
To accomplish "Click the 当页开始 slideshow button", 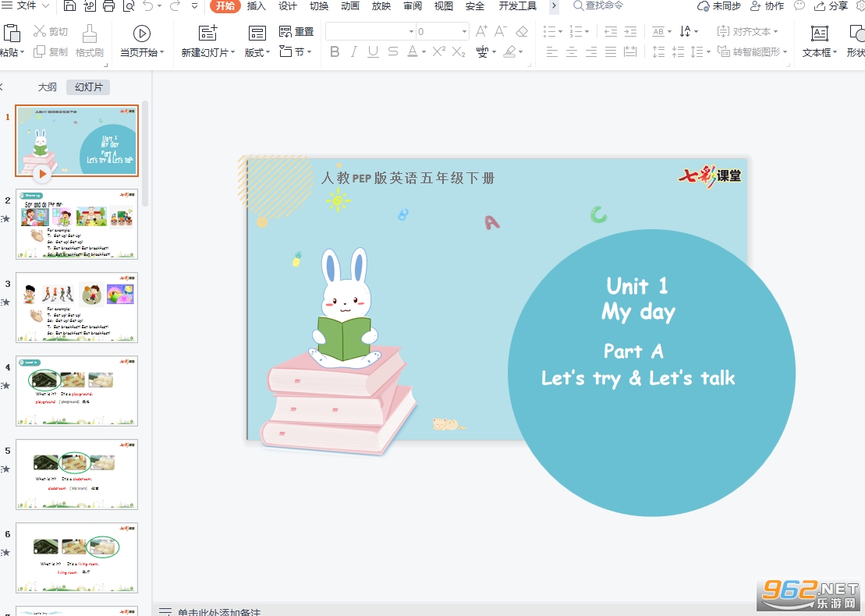I will coord(142,41).
